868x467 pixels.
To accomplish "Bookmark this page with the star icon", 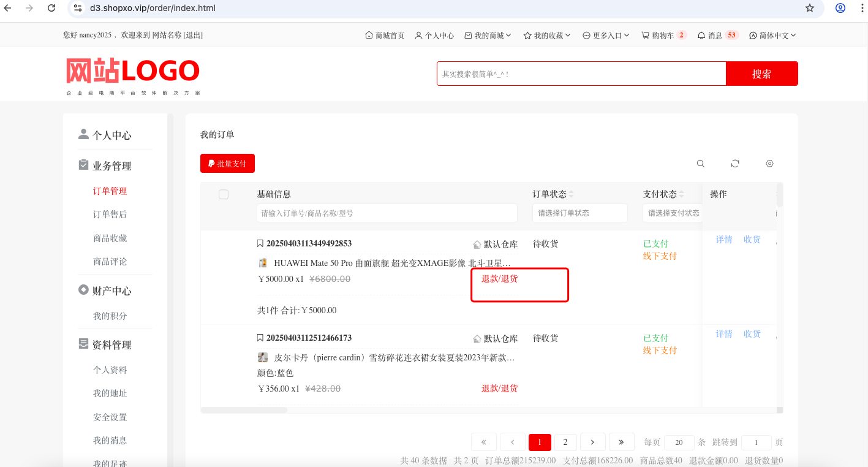I will (x=810, y=8).
